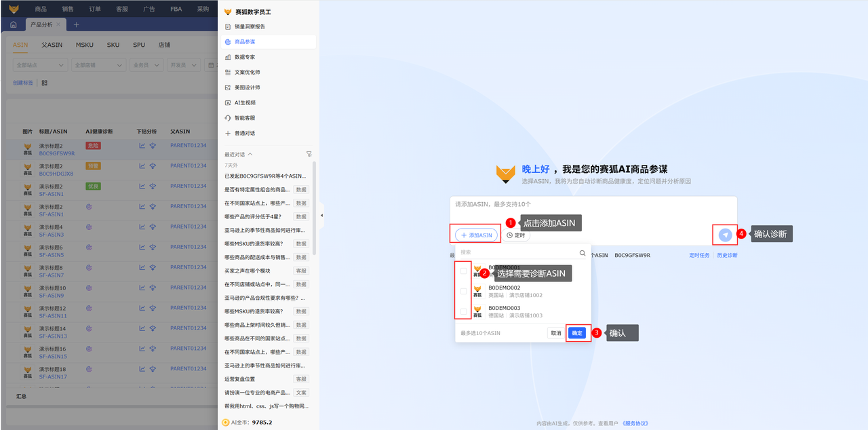868x430 pixels.
Task: Tick the checkbox for B0DEMO001
Action: 463,271
